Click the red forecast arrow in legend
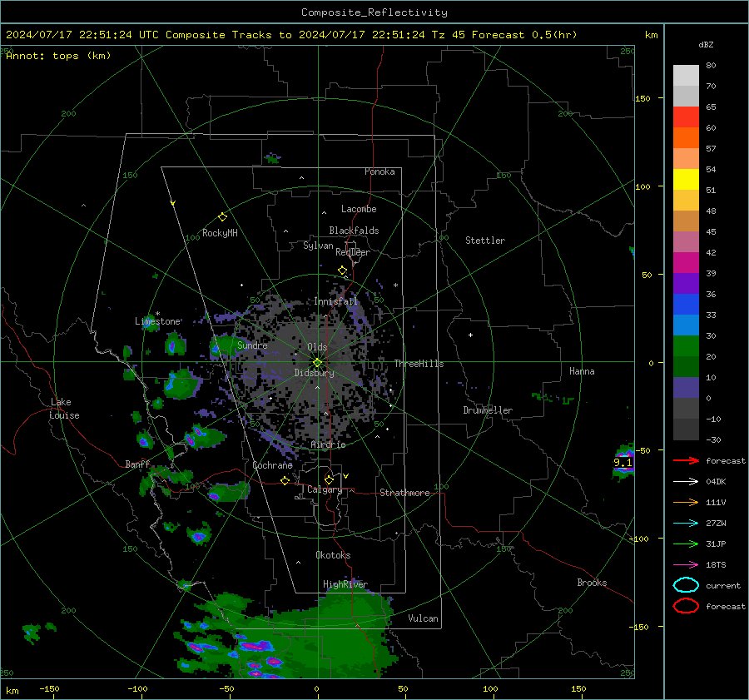The height and width of the screenshot is (700, 749). point(686,460)
